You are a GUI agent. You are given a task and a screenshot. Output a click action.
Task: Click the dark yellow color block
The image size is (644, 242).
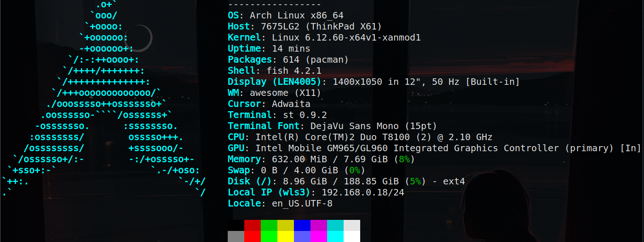[286, 225]
